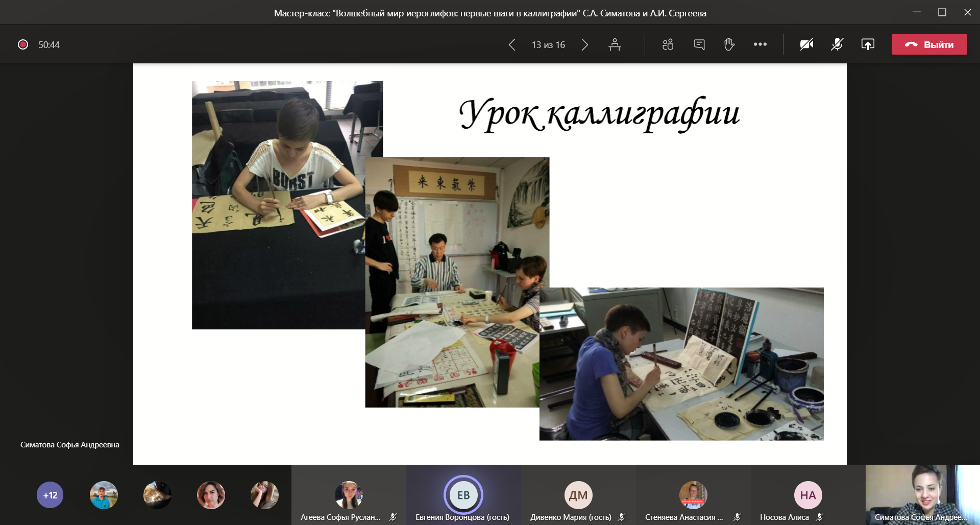
Task: Raise your hand in the meeting
Action: (728, 44)
